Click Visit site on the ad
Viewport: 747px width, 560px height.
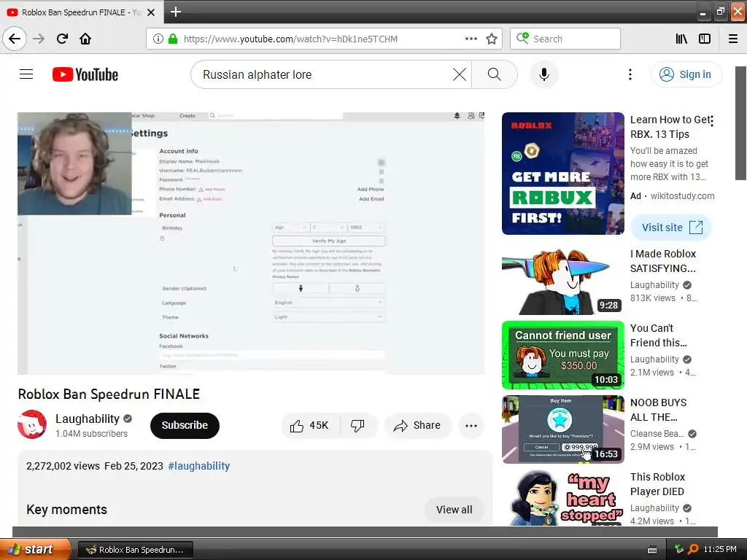(671, 227)
